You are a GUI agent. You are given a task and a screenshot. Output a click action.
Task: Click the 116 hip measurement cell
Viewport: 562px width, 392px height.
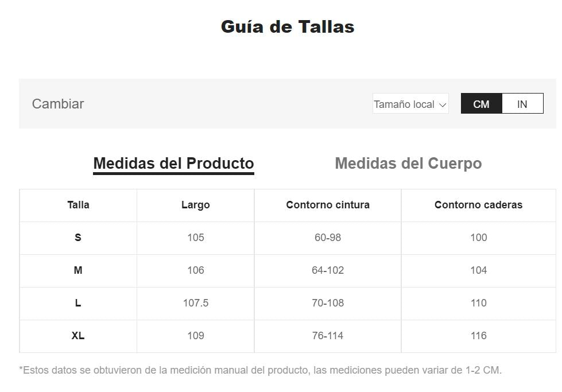tap(478, 336)
